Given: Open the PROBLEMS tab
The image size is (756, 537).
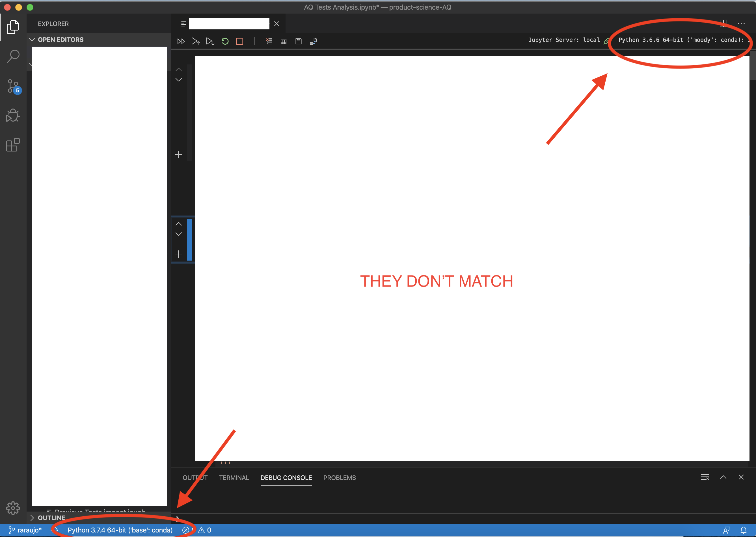Looking at the screenshot, I should (339, 477).
